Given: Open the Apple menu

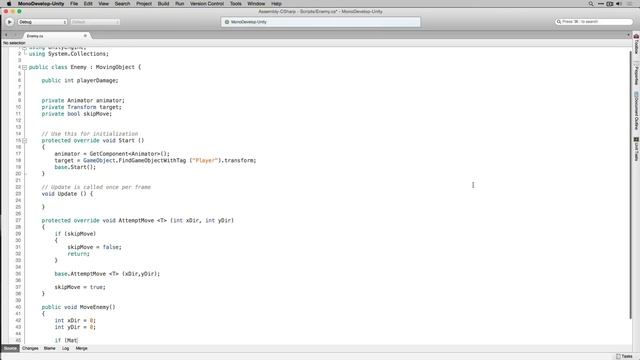Looking at the screenshot, I should tap(9, 4).
